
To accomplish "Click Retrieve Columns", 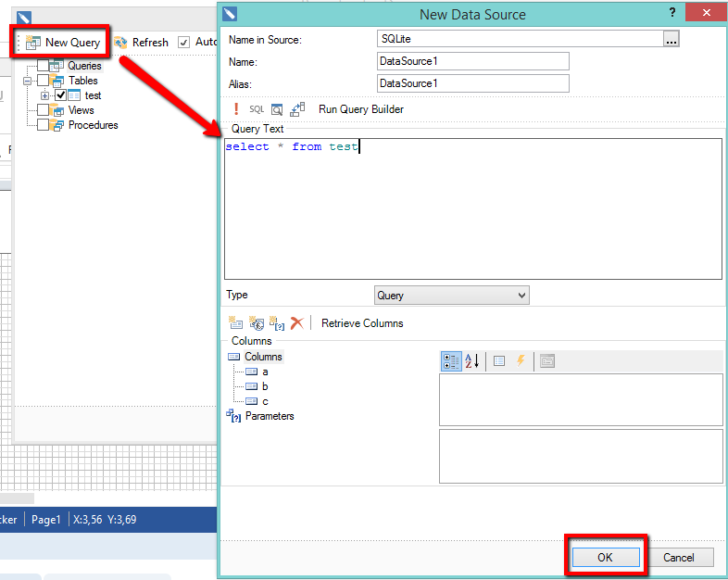I will coord(362,323).
